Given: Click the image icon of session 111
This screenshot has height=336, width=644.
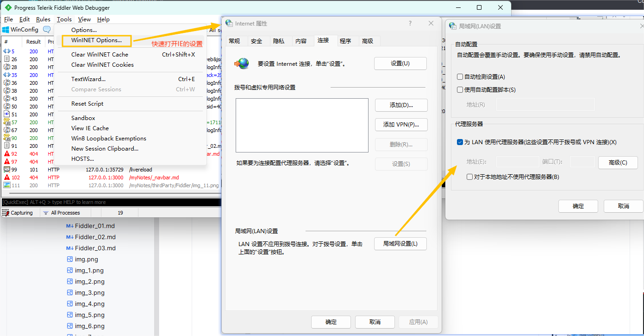Looking at the screenshot, I should (6, 185).
